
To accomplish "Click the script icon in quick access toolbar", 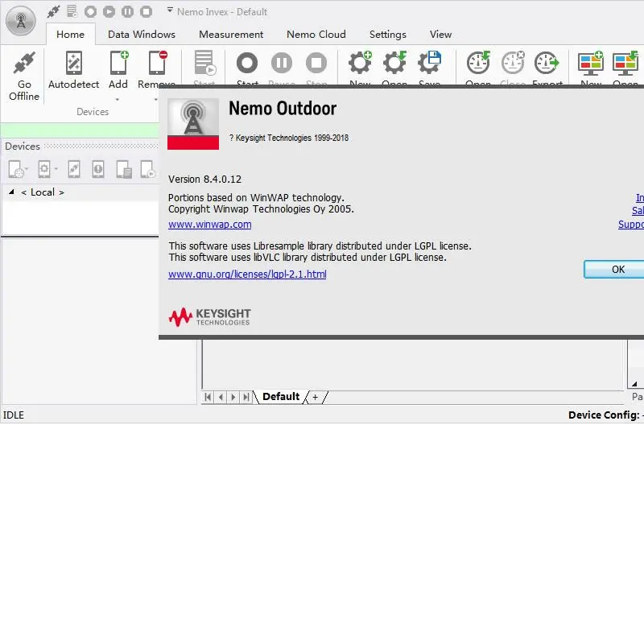I will point(72,11).
